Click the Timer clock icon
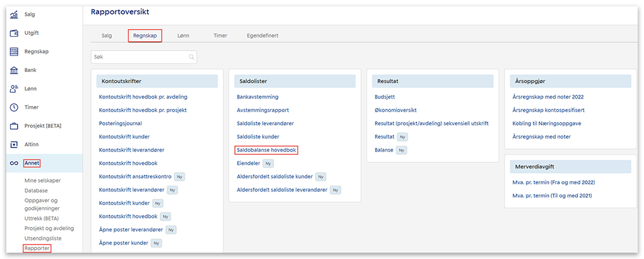The width and height of the screenshot is (644, 259). 14,107
